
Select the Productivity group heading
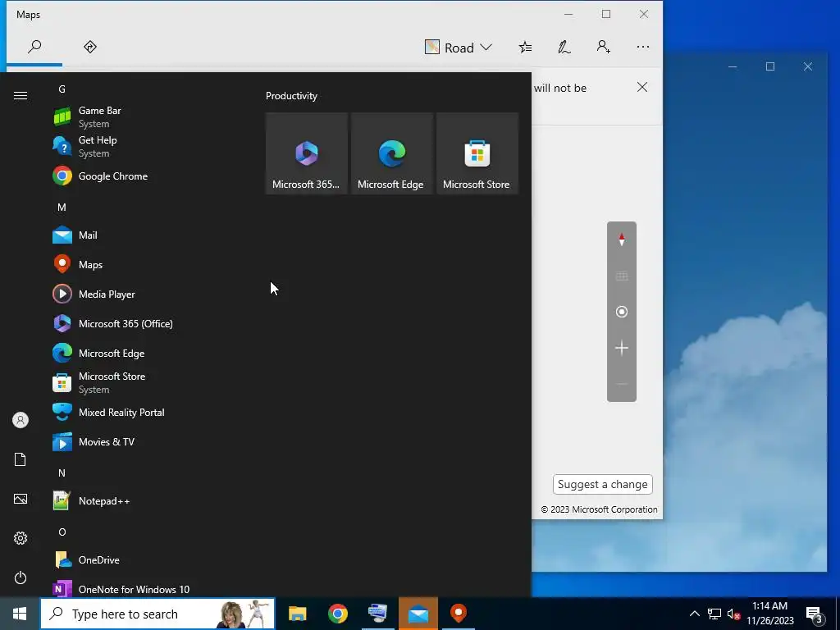point(291,96)
